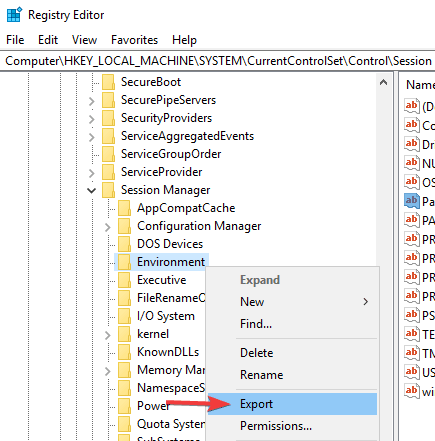Select the TE string value icon

[411, 334]
